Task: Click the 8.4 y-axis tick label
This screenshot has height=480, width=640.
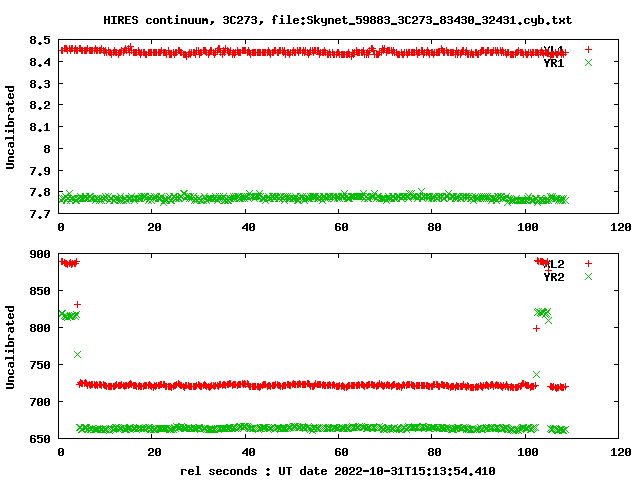Action: [x=40, y=62]
